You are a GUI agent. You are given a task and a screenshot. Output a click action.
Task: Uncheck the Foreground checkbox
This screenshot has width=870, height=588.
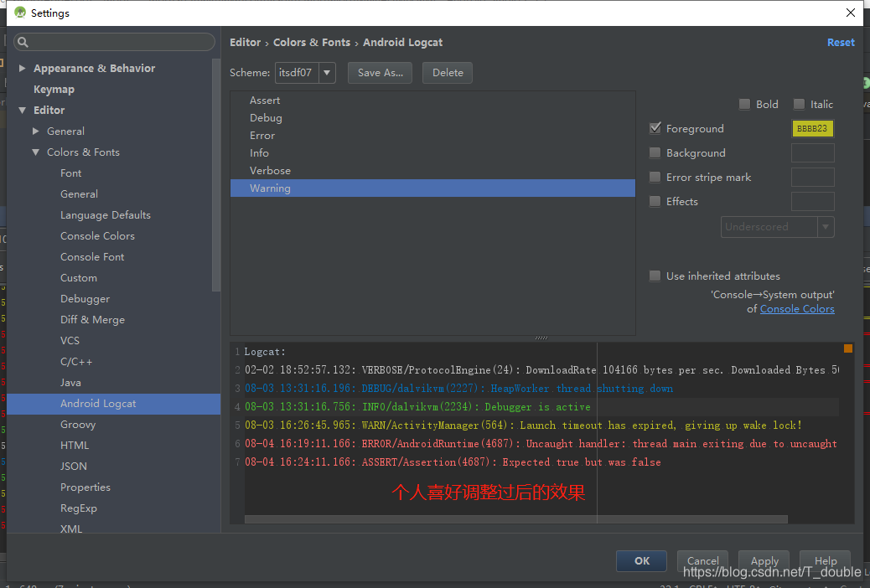(x=655, y=128)
